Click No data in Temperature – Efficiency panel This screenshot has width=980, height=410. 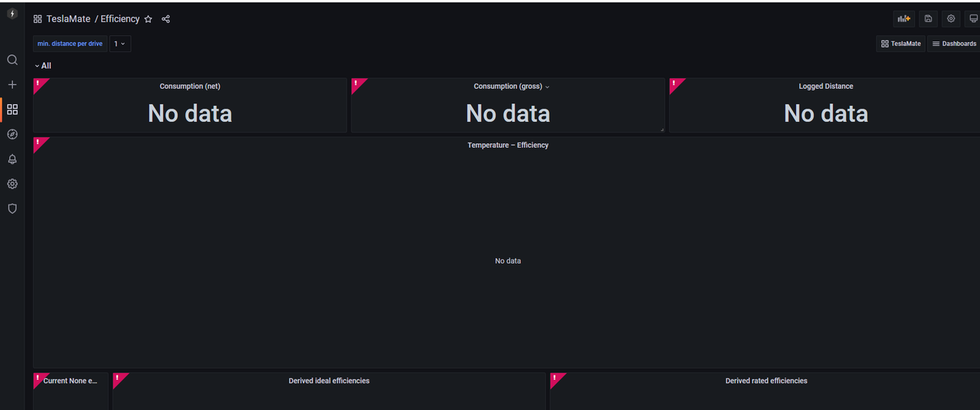508,261
